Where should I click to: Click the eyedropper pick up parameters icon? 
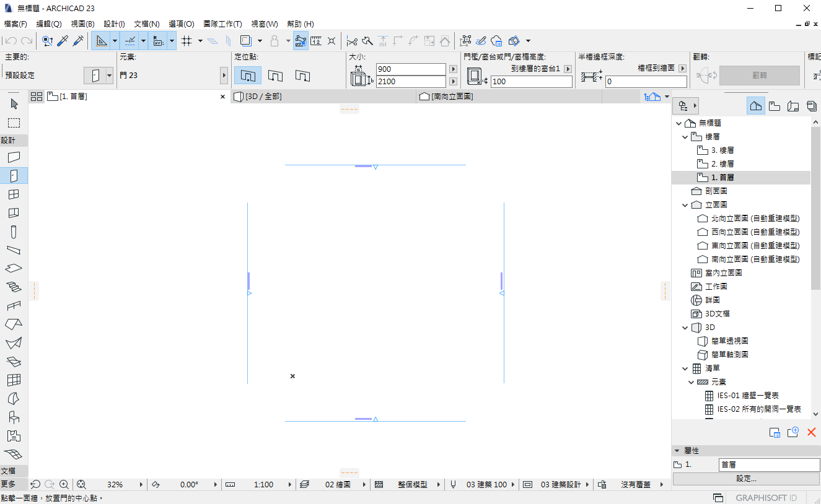click(63, 41)
